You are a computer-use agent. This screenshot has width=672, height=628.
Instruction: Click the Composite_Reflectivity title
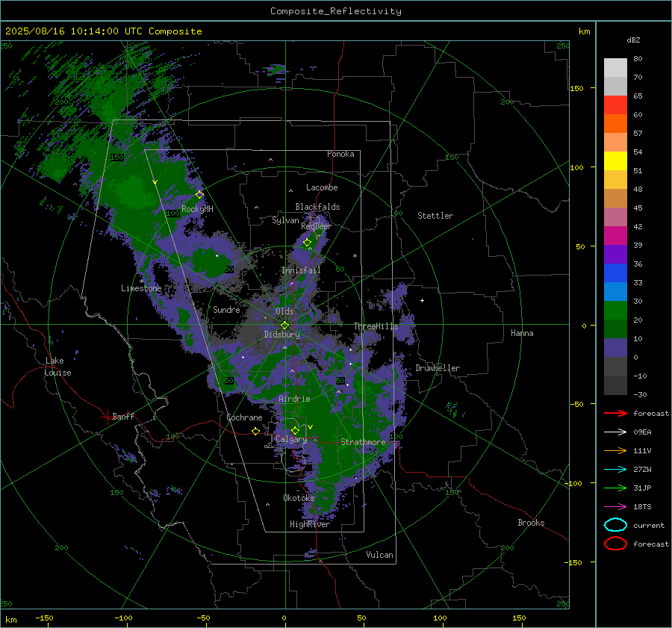pyautogui.click(x=336, y=11)
